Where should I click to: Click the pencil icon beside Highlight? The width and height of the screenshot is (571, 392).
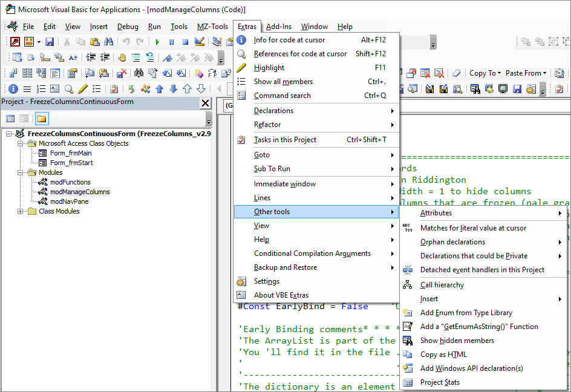[x=241, y=68]
